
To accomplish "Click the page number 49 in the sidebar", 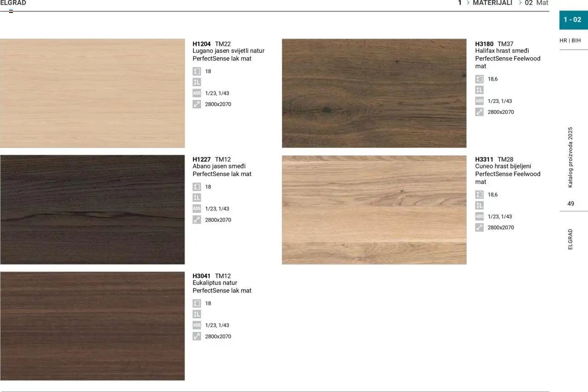I will point(570,204).
